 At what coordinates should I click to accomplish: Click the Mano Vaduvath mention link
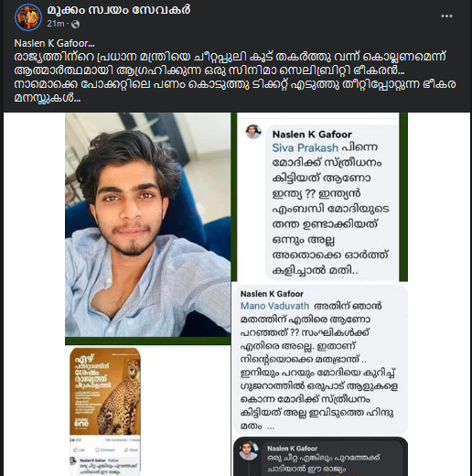274,306
